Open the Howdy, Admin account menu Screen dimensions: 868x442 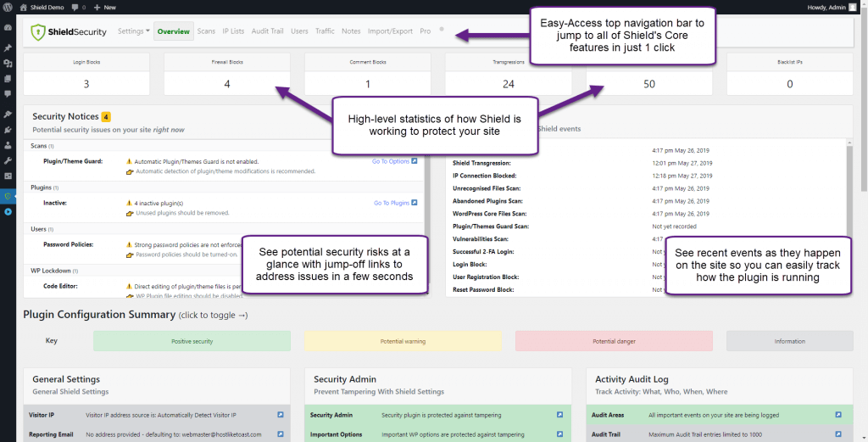tap(831, 6)
